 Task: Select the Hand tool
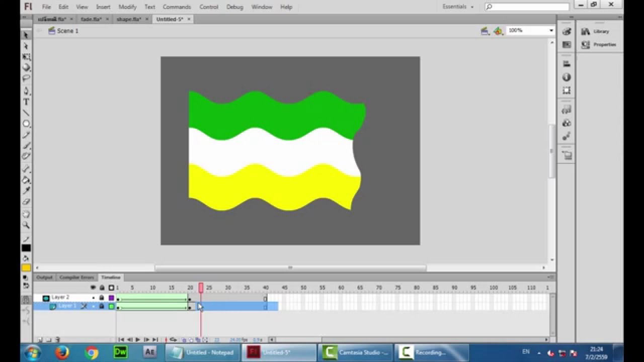coord(26,215)
